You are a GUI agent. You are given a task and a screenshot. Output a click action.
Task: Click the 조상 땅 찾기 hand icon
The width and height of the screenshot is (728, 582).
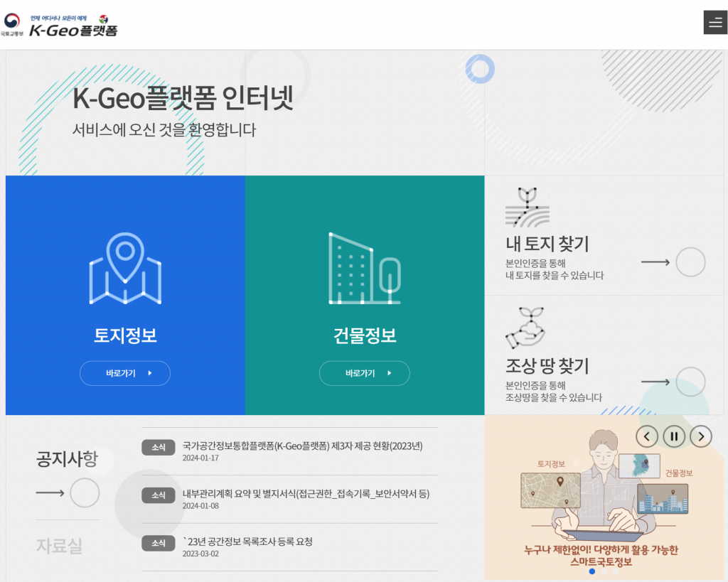coord(525,328)
